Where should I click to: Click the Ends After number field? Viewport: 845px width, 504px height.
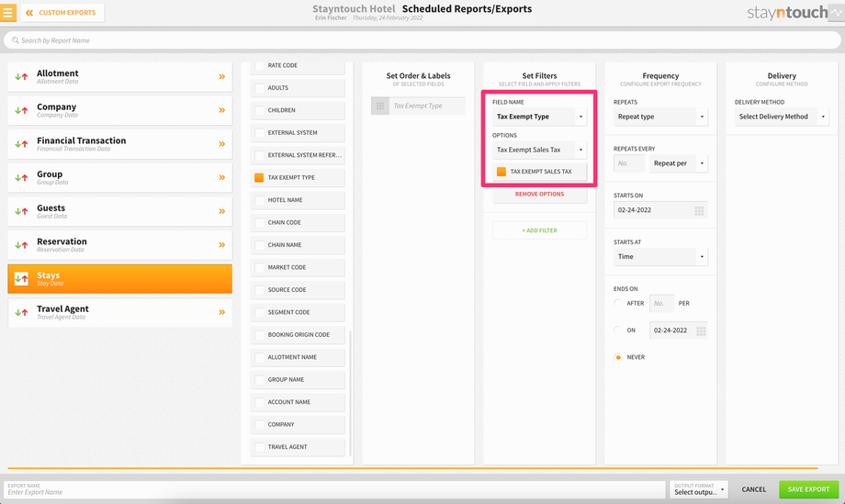(662, 304)
